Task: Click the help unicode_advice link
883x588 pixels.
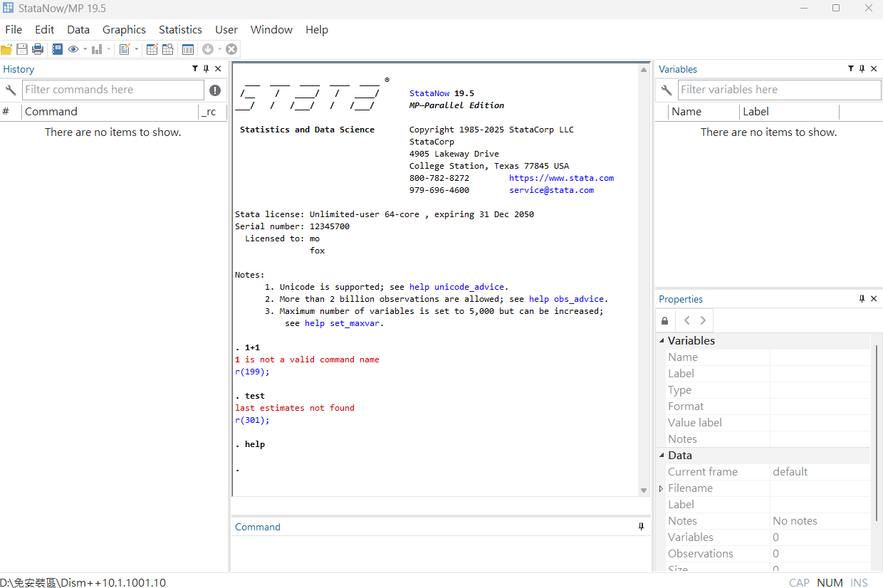Action: [x=457, y=287]
